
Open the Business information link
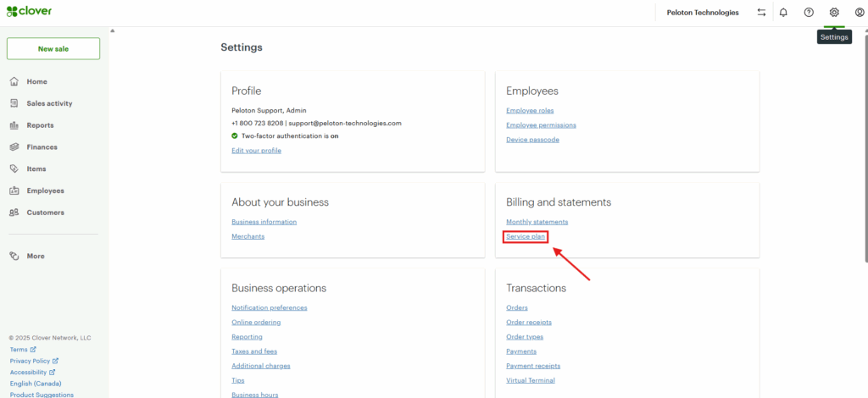[264, 222]
